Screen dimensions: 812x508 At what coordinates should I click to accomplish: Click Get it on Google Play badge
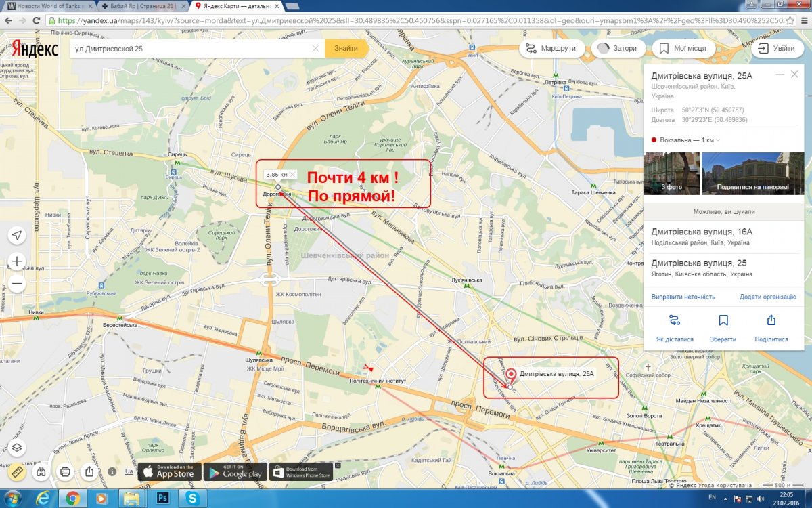click(x=234, y=471)
